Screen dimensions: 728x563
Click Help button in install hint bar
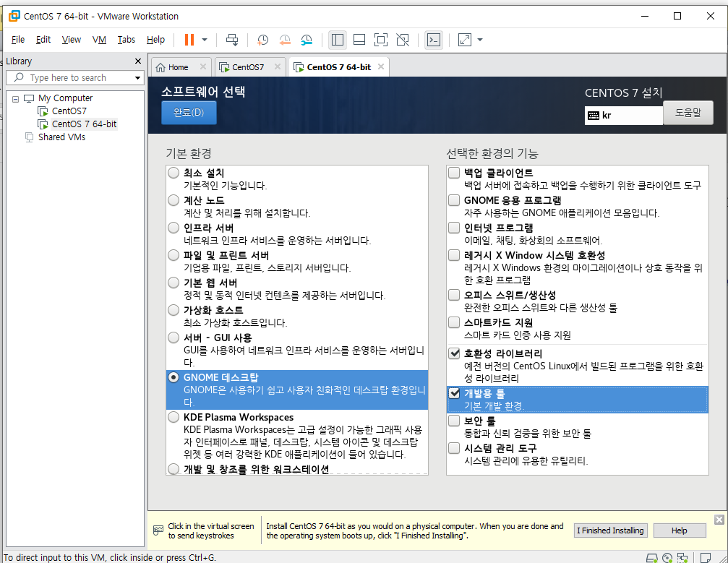(x=680, y=530)
